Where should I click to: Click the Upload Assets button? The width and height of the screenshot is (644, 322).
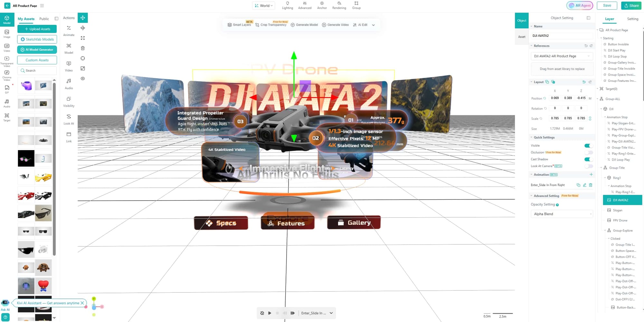[x=37, y=29]
